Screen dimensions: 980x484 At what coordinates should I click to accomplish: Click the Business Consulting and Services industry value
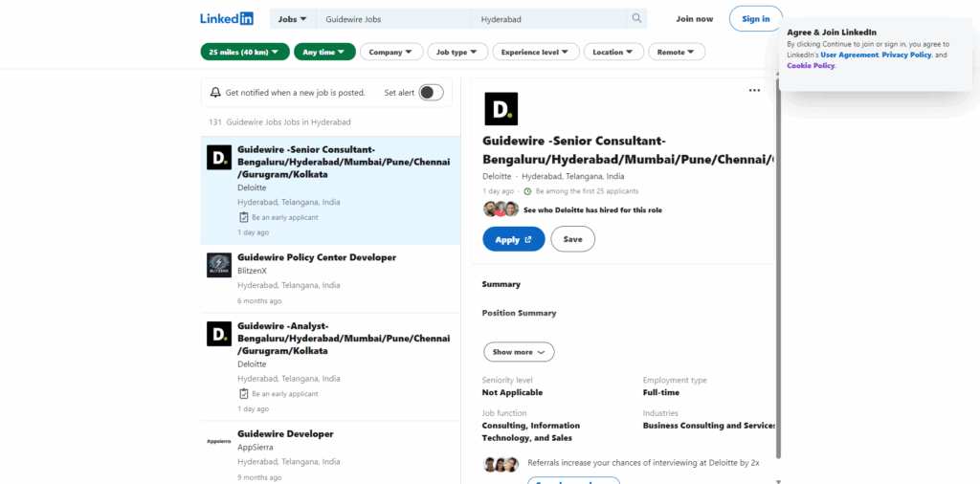click(x=709, y=426)
